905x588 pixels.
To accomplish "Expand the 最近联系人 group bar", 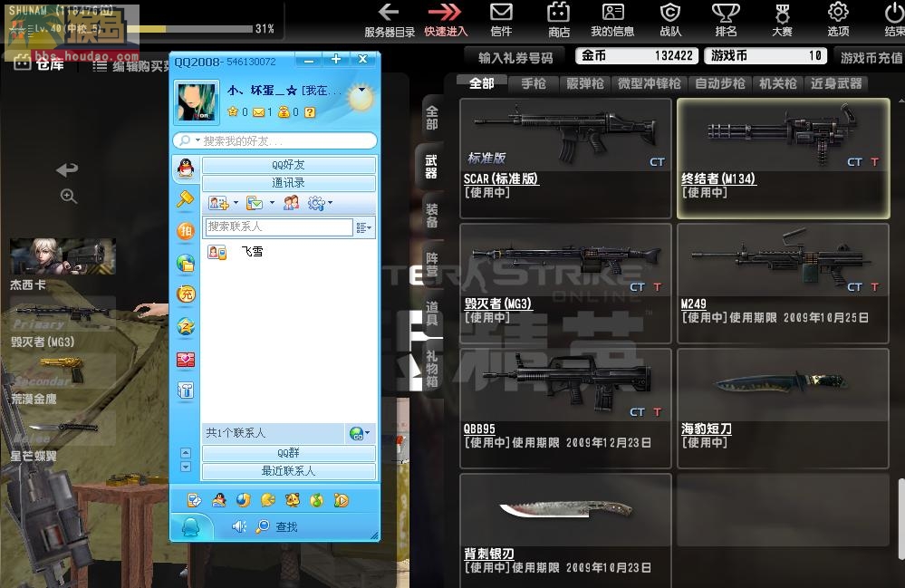I will tap(289, 471).
